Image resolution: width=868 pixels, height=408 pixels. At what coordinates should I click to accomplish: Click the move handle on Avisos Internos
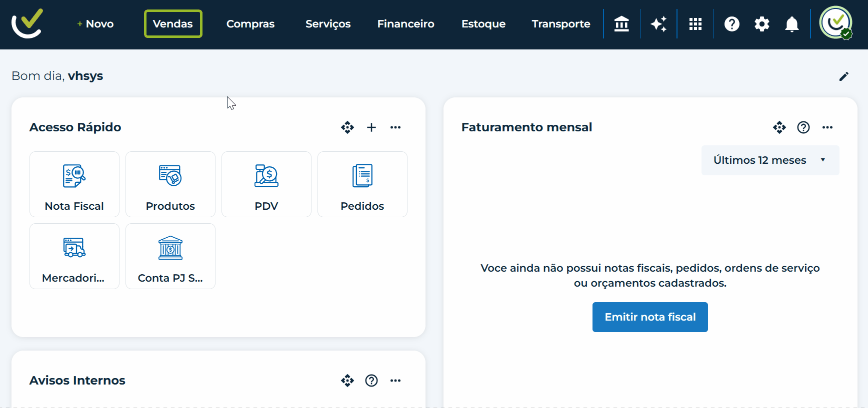(347, 381)
